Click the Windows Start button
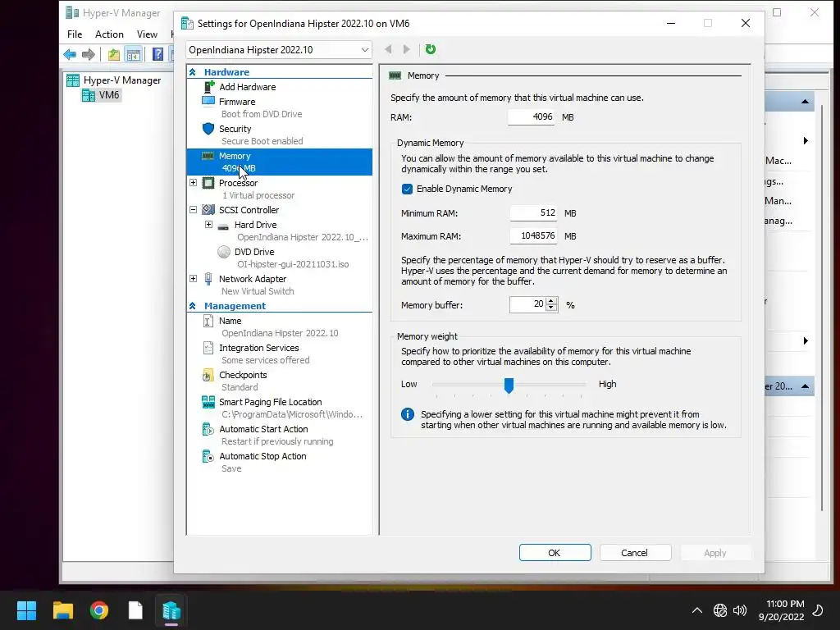Screen dimensions: 840x630 point(26,610)
